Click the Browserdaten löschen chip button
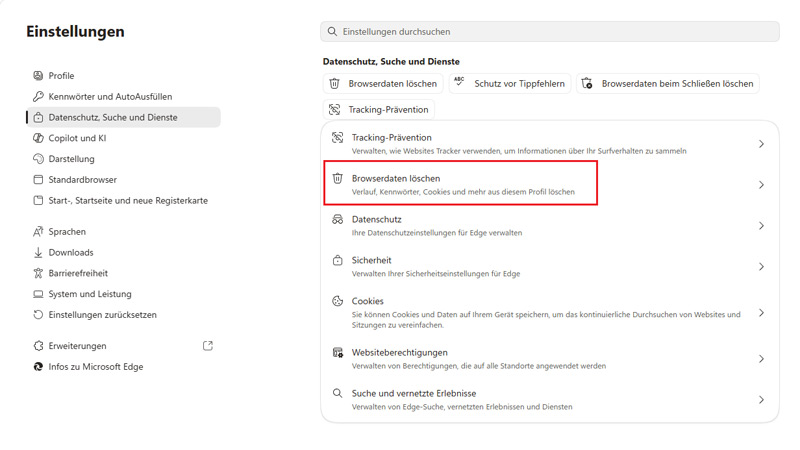 (383, 84)
